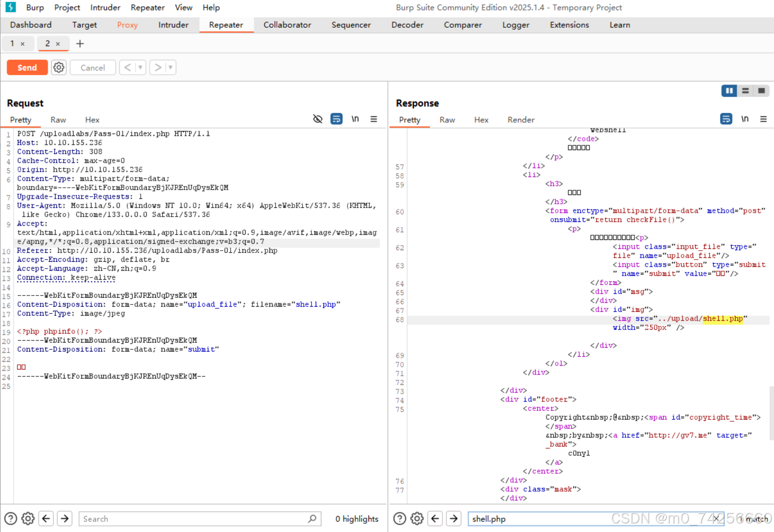Click the Burp Suite logo icon
This screenshot has width=774, height=532.
coord(11,7)
